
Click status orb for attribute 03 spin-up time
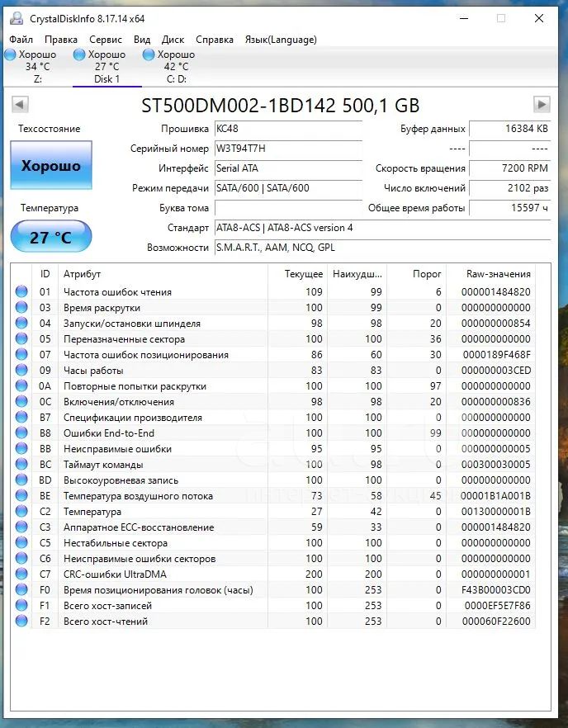pyautogui.click(x=21, y=307)
